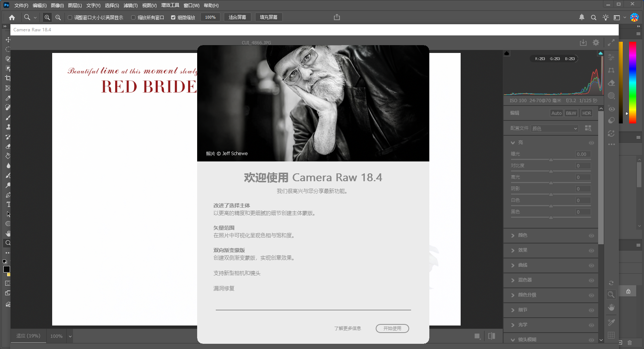
Task: Open notifications bell icon
Action: (x=582, y=17)
